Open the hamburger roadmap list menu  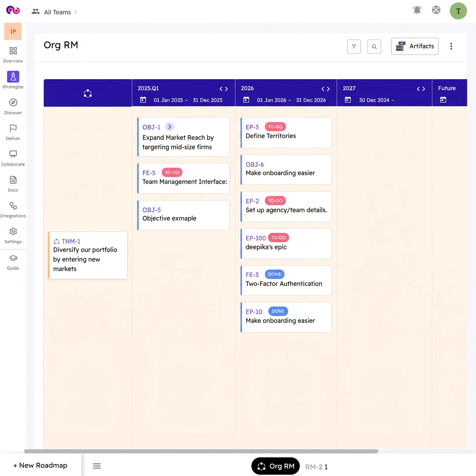[97, 466]
